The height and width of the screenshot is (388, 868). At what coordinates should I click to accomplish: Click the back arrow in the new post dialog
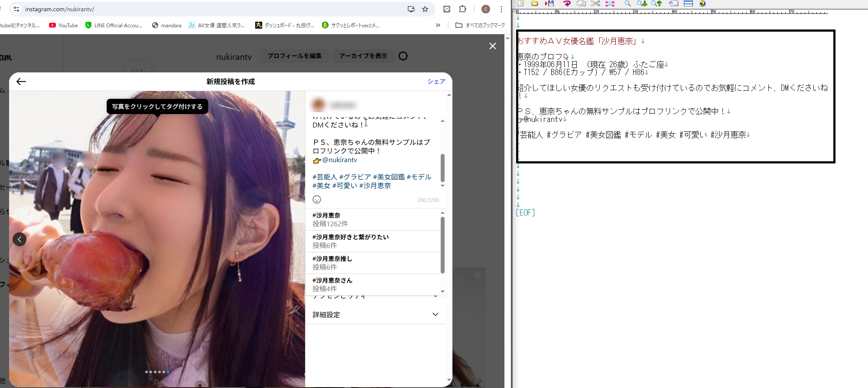(21, 82)
